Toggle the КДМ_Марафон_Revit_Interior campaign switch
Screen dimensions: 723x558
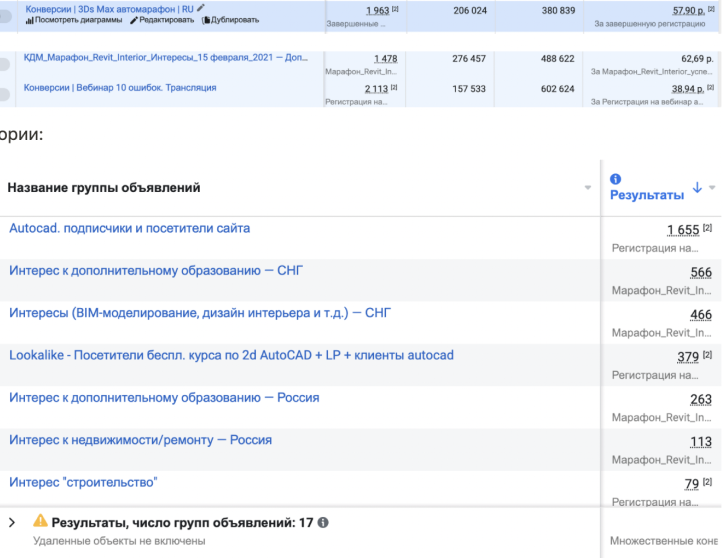pos(4,64)
